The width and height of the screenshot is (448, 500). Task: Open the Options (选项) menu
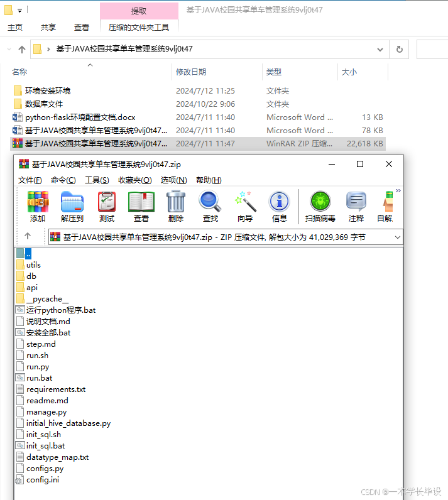pyautogui.click(x=174, y=180)
